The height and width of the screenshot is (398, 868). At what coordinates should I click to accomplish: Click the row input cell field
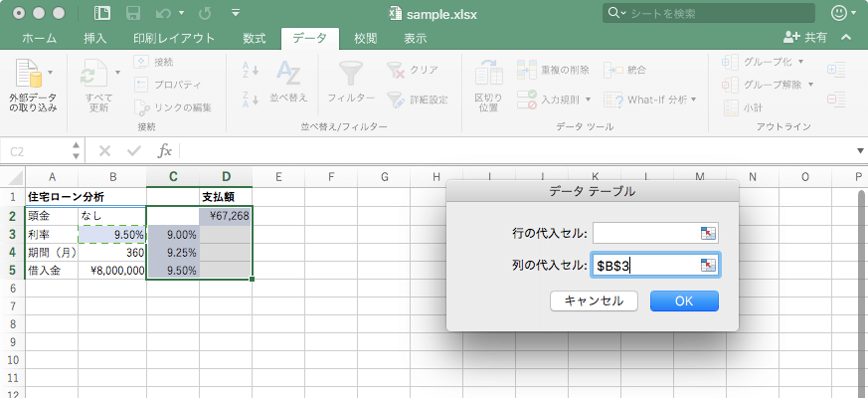[x=646, y=234]
